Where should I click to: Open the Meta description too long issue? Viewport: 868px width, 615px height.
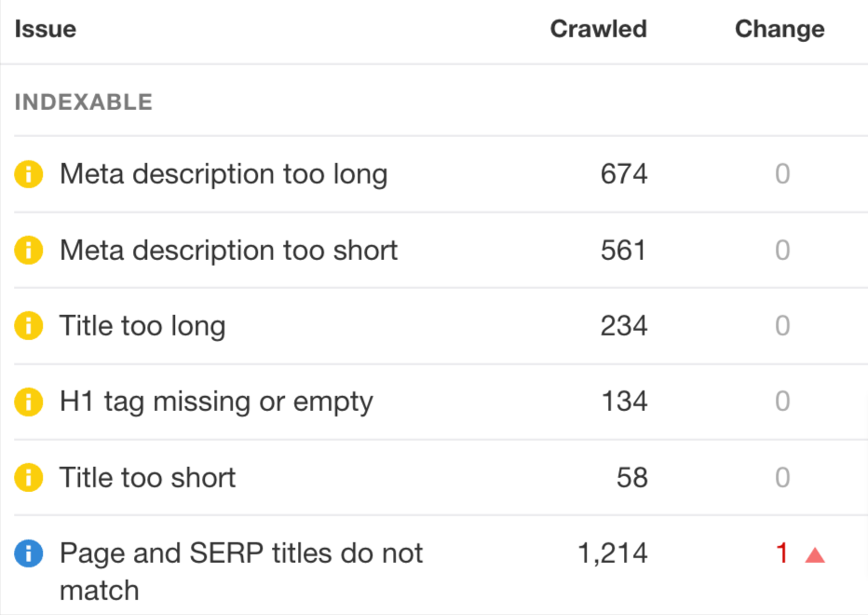(x=224, y=174)
